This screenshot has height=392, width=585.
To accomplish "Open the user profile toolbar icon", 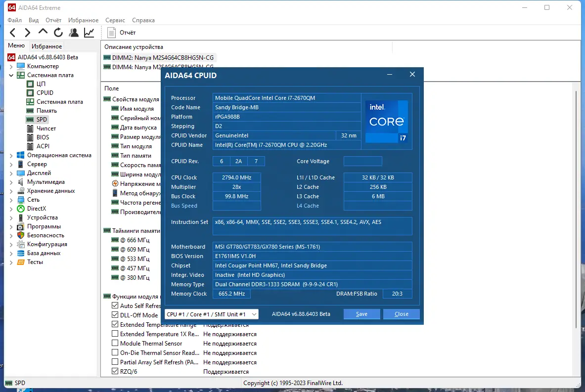I will 74,33.
